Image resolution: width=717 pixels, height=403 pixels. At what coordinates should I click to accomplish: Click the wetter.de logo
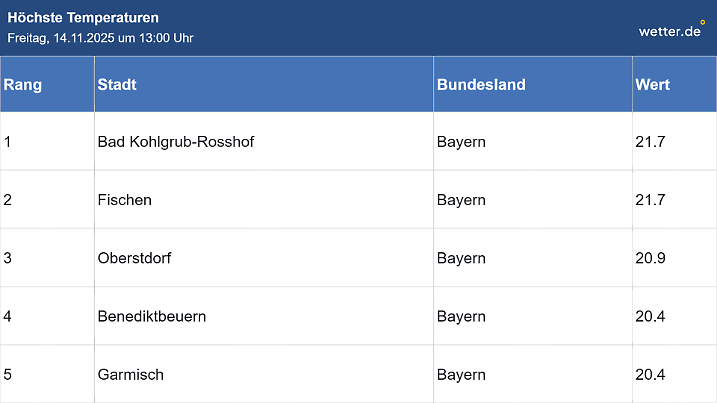(x=671, y=30)
